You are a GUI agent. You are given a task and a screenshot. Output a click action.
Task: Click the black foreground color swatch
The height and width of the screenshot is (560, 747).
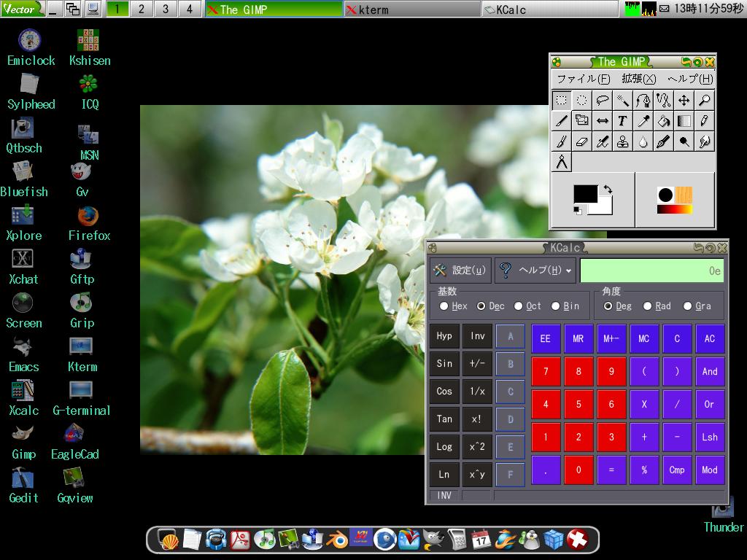584,194
